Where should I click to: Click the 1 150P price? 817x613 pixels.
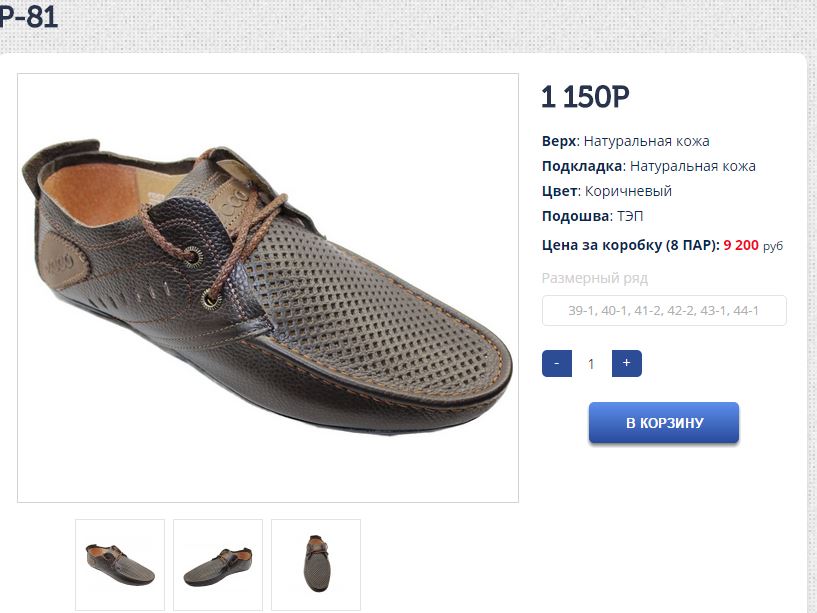click(586, 97)
